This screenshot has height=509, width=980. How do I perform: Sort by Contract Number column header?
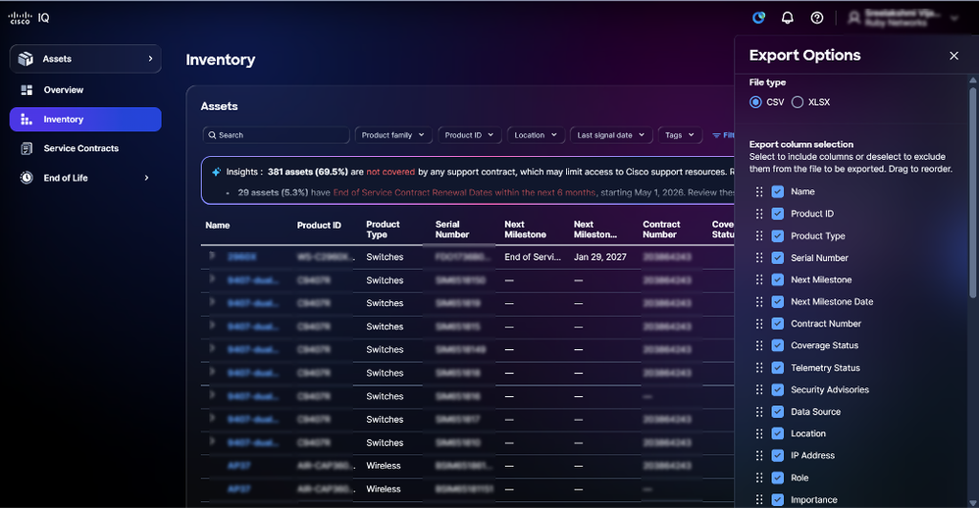[x=661, y=229]
